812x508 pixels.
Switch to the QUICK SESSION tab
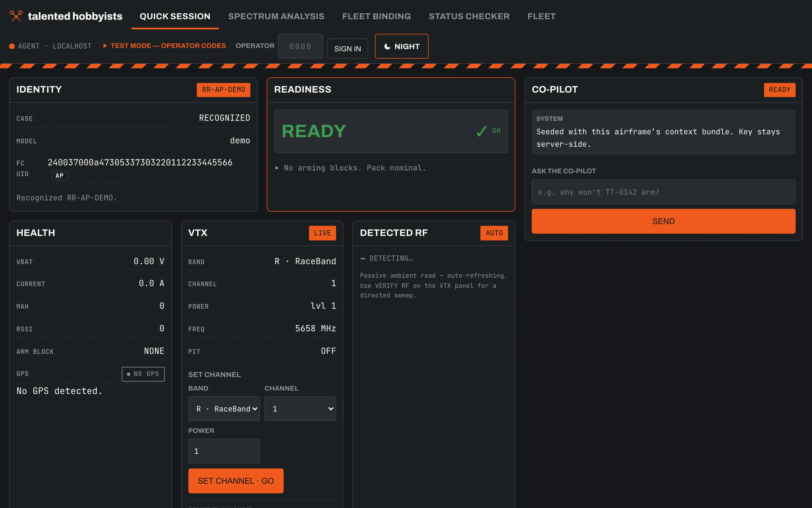175,16
